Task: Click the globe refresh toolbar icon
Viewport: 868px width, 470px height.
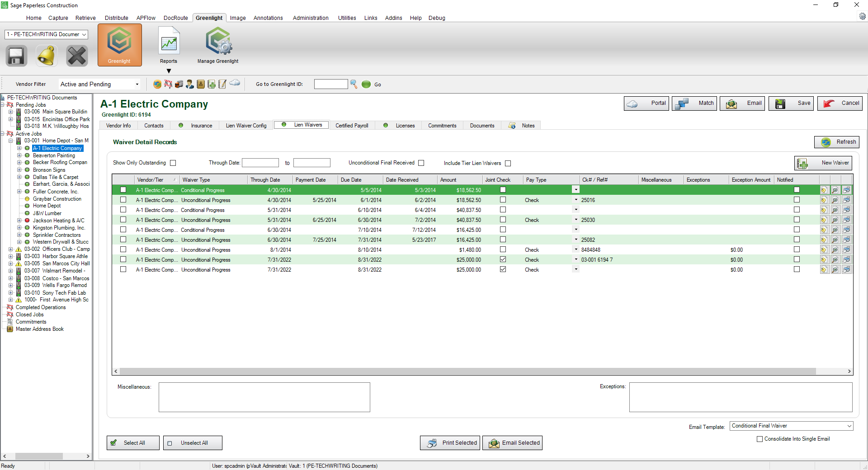Action: (157, 84)
